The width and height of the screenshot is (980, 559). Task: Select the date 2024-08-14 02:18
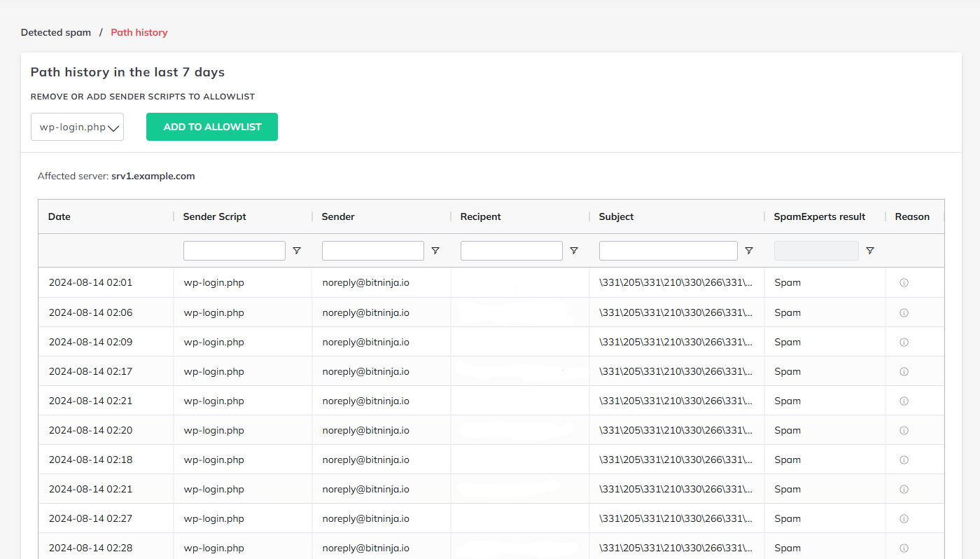pyautogui.click(x=90, y=460)
